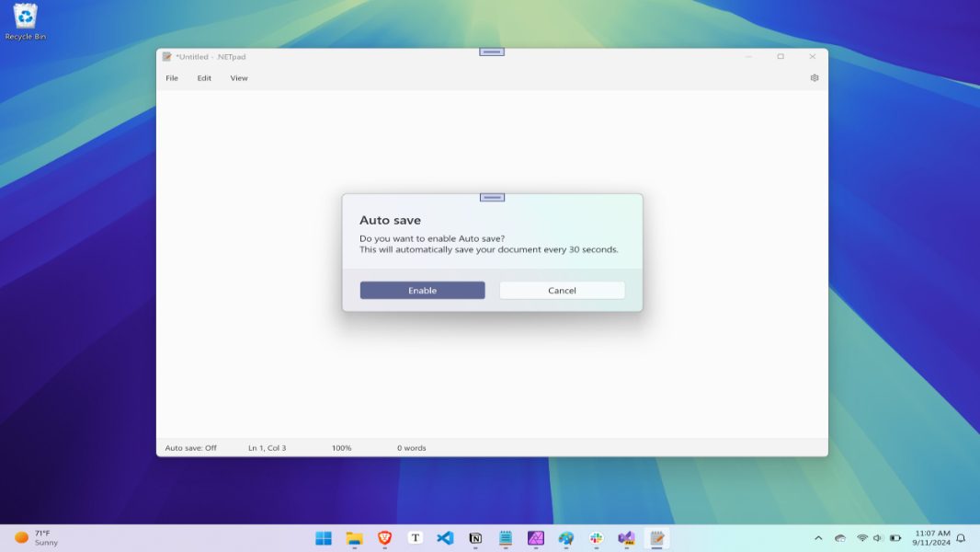Click the 100% zoom indicator
The image size is (980, 552).
(341, 448)
